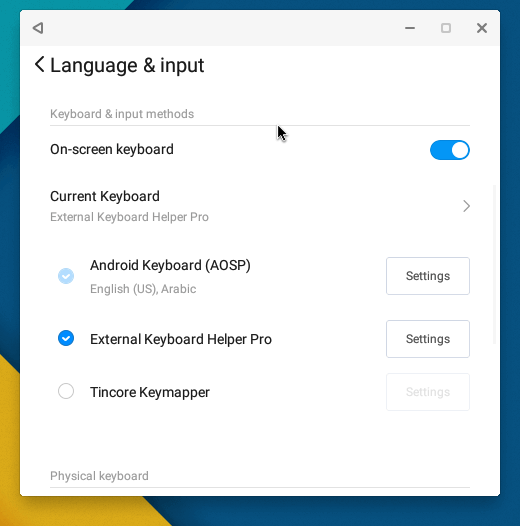Go back using the Language & input arrow
The width and height of the screenshot is (520, 526).
40,64
